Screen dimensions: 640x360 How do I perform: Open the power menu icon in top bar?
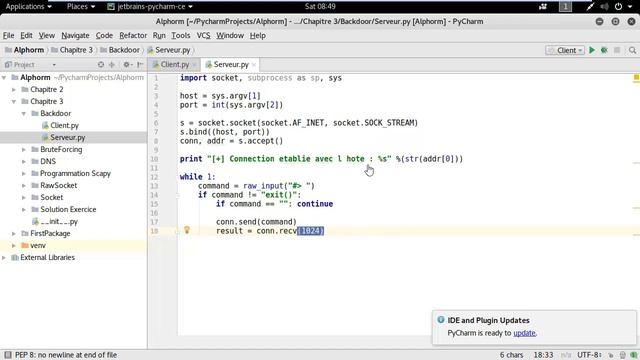[x=619, y=7]
